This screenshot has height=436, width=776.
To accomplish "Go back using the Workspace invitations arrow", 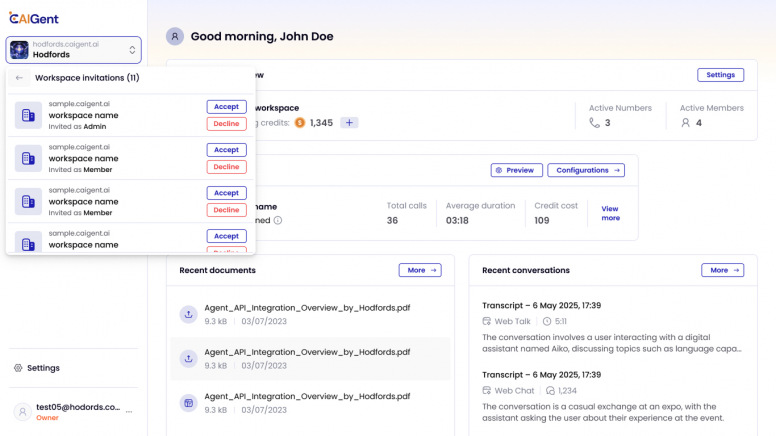I will point(19,78).
